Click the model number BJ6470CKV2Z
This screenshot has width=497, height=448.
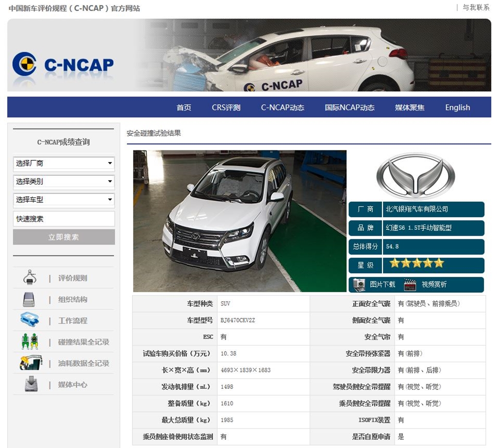click(237, 320)
